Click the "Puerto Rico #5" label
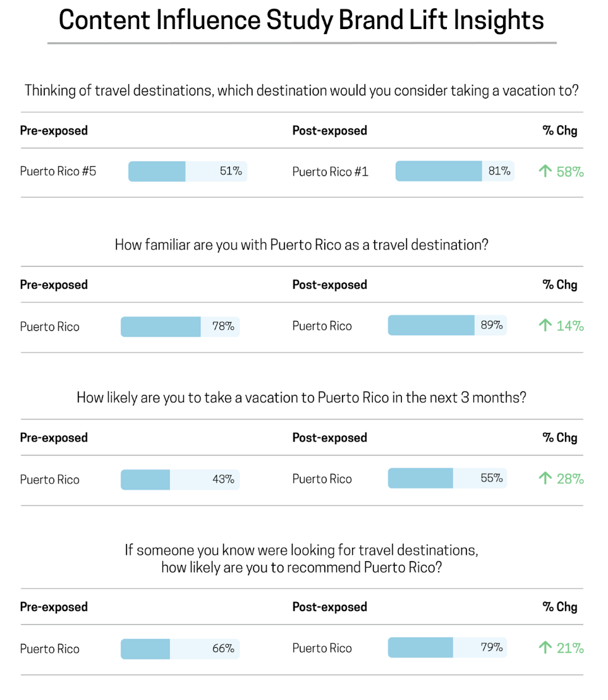Screen dimensions: 608x700 tap(58, 171)
